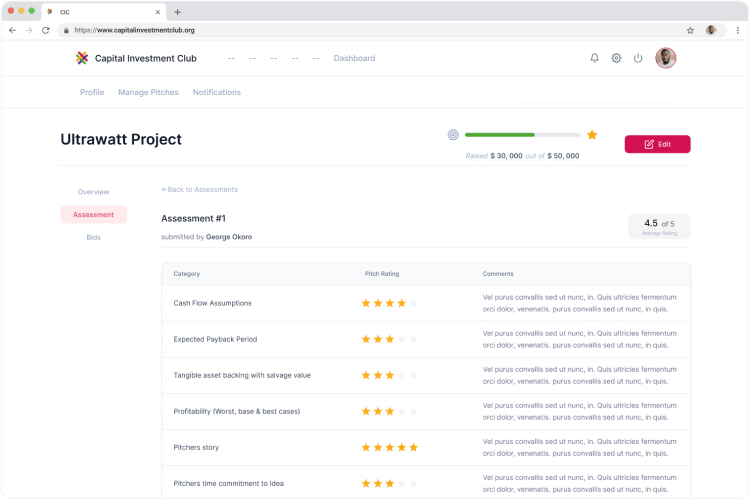Click the notification bell icon
749x499 pixels.
(595, 58)
